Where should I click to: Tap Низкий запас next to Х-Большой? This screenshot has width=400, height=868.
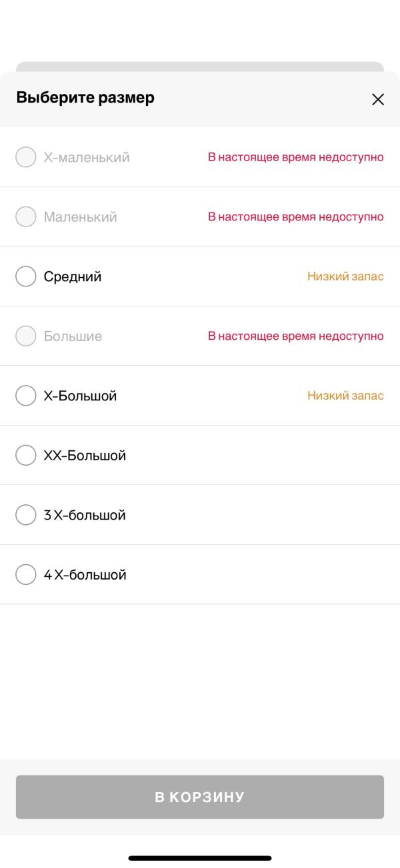[x=345, y=396]
